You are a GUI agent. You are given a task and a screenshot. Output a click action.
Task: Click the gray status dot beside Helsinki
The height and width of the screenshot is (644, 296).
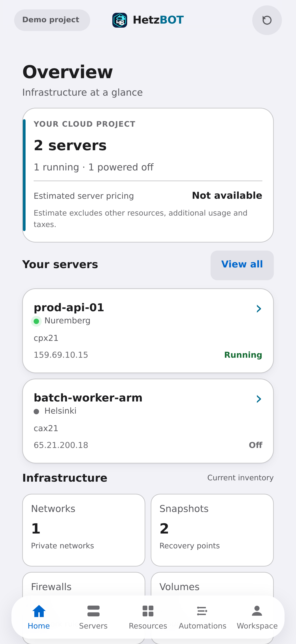[36, 412]
